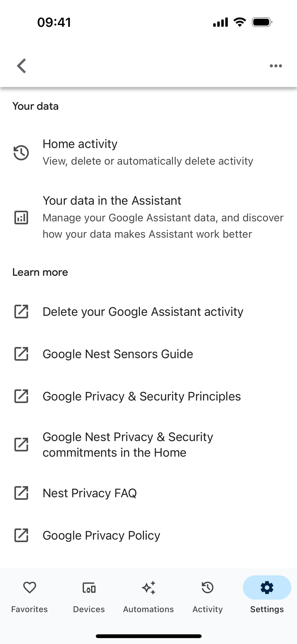
Task: Open the Nest Privacy FAQ link
Action: [x=90, y=493]
